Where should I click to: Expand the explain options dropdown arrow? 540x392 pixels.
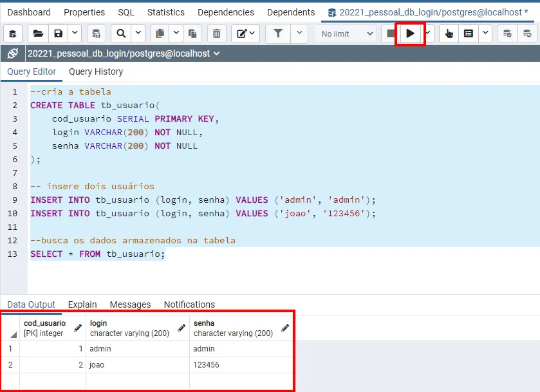coord(485,33)
